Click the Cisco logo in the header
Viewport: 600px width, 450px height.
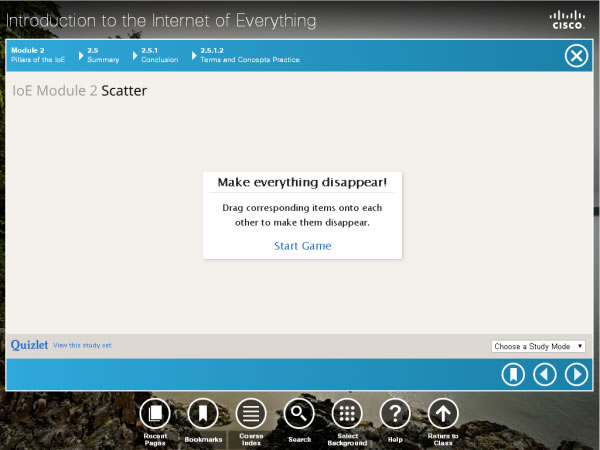point(568,19)
